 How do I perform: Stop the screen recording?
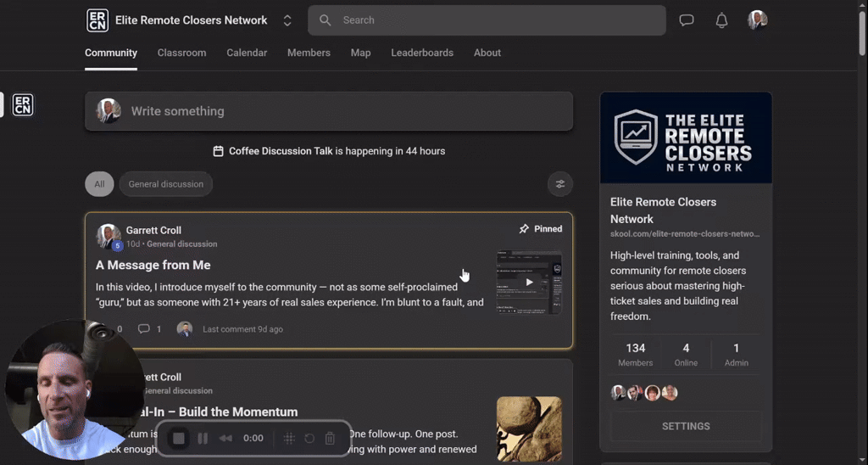tap(178, 439)
